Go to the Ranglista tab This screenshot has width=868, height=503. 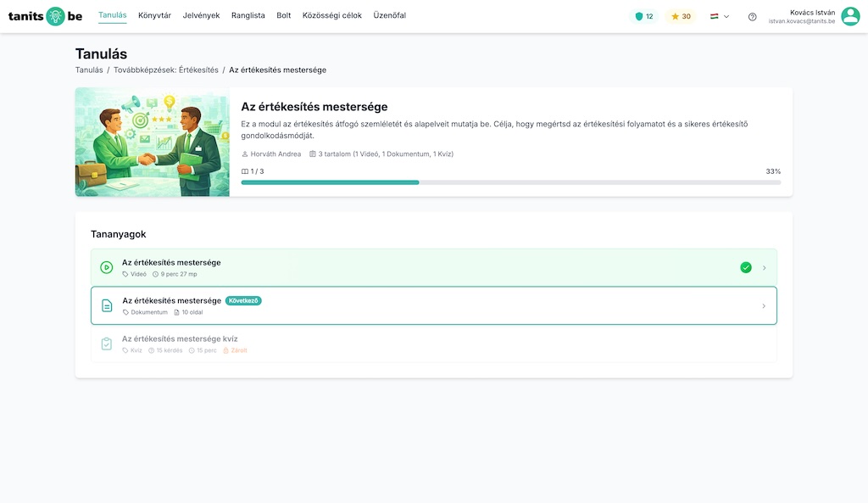pos(248,15)
